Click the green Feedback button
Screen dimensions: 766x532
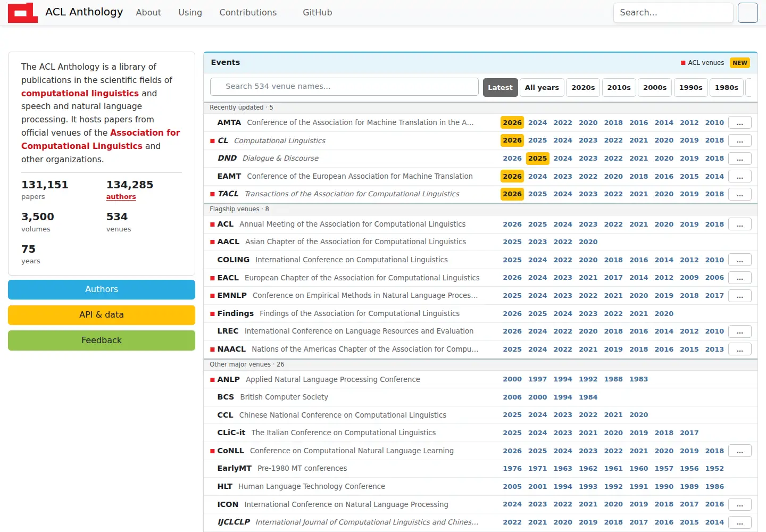coord(102,340)
